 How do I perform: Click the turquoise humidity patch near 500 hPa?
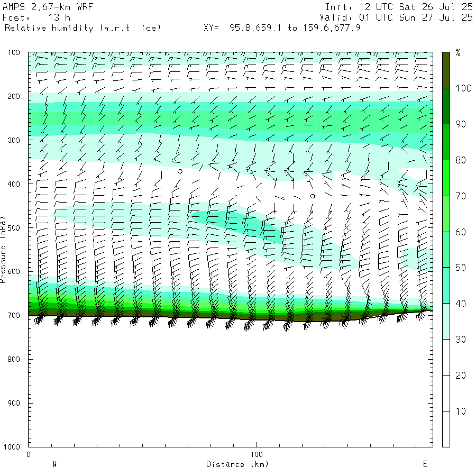pos(237,225)
